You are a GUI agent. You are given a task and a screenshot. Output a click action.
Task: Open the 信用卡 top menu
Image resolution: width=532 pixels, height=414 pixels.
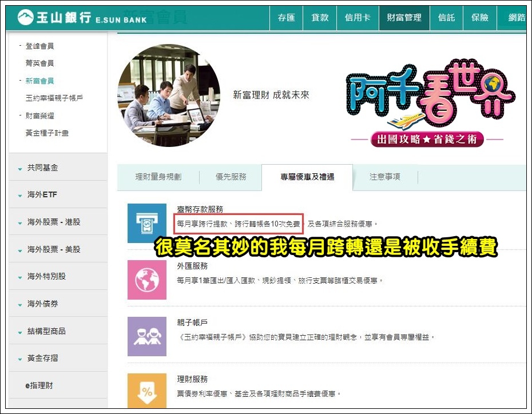click(x=358, y=18)
